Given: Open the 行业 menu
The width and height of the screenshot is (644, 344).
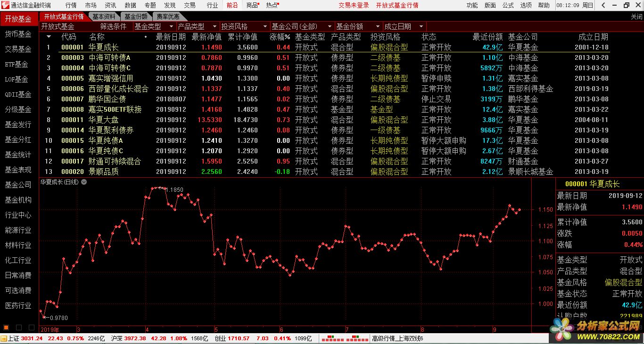Looking at the screenshot, I should 212,5.
